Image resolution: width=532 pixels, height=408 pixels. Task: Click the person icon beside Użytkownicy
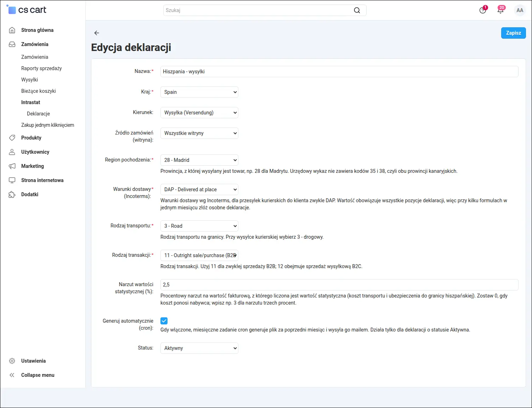click(x=12, y=152)
